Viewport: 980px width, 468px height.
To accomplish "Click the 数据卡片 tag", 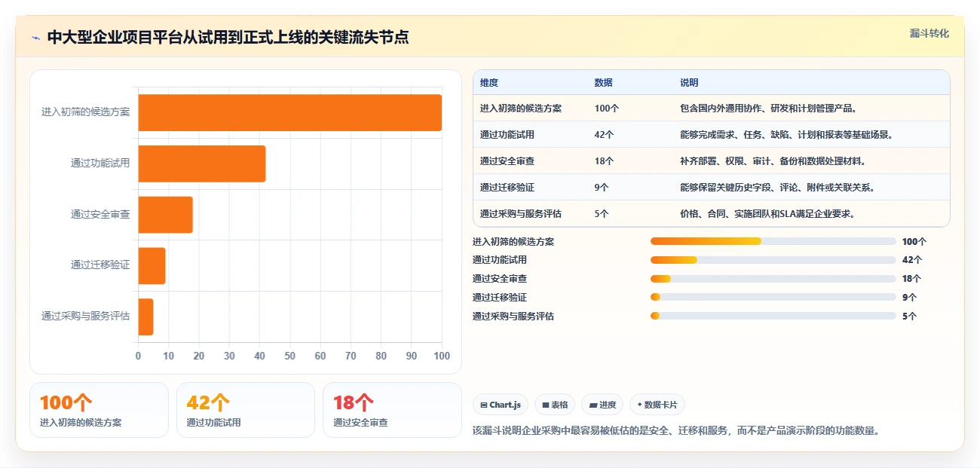I will (x=657, y=405).
